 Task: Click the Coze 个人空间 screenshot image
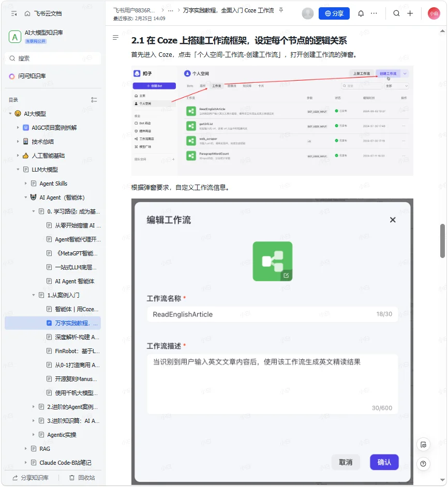click(272, 121)
